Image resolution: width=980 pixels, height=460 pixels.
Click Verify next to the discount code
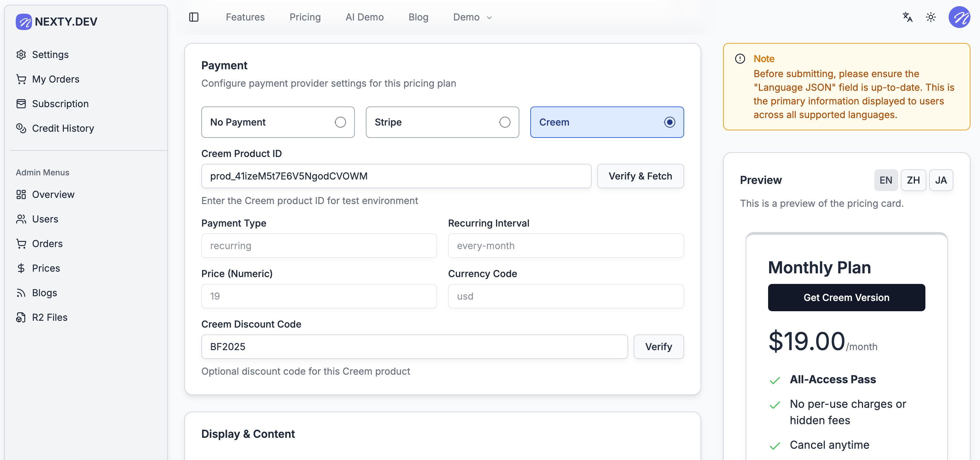658,347
